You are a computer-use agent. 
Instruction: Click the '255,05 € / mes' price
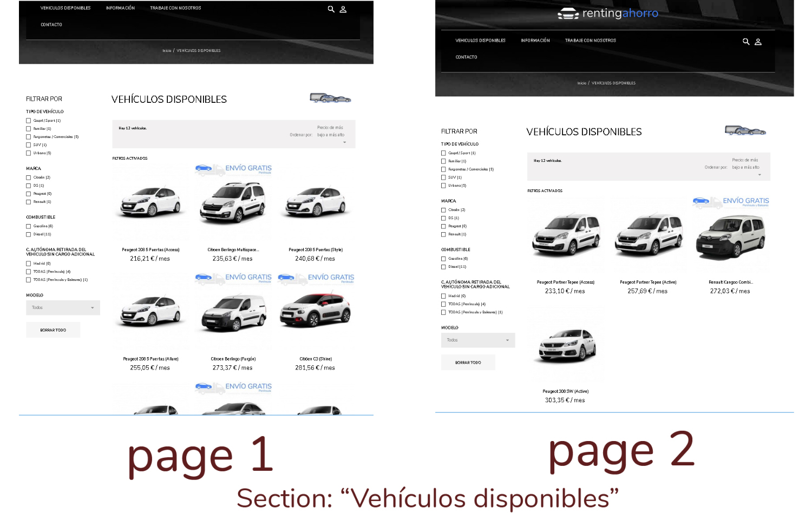150,368
